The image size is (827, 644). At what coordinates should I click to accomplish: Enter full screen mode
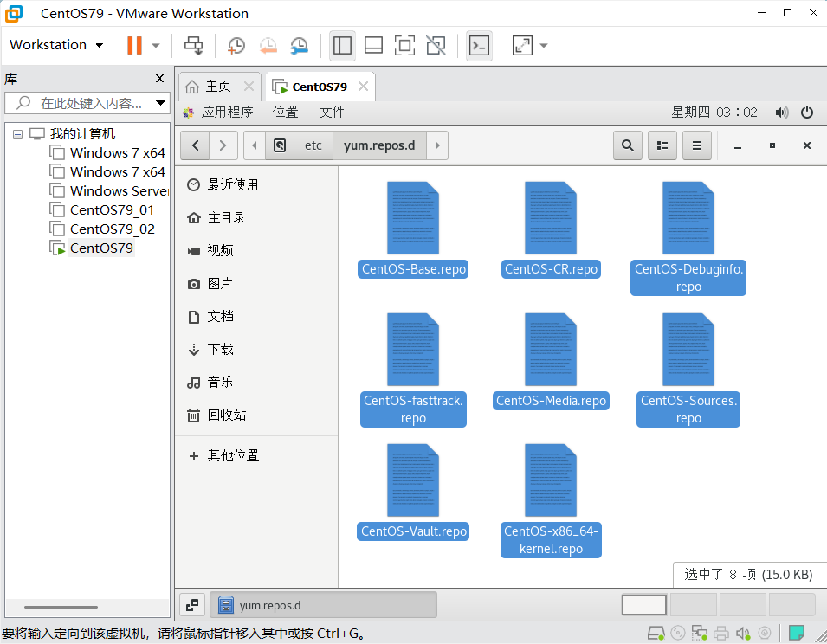404,45
